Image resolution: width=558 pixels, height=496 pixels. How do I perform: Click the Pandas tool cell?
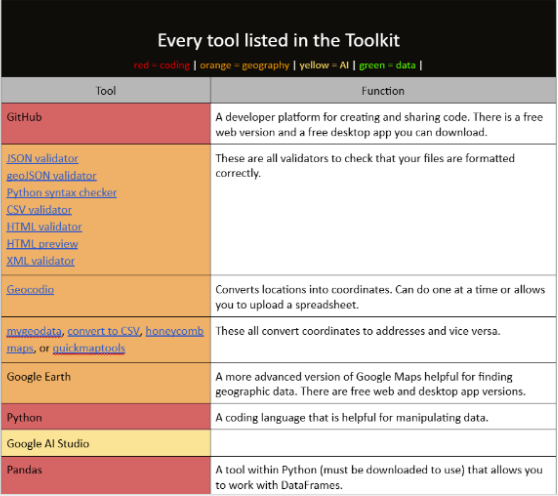tap(106, 476)
